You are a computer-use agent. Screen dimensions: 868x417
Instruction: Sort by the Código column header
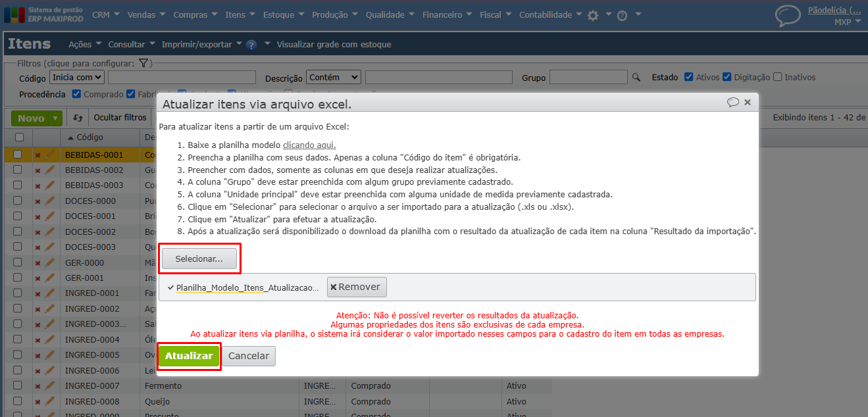click(x=90, y=137)
